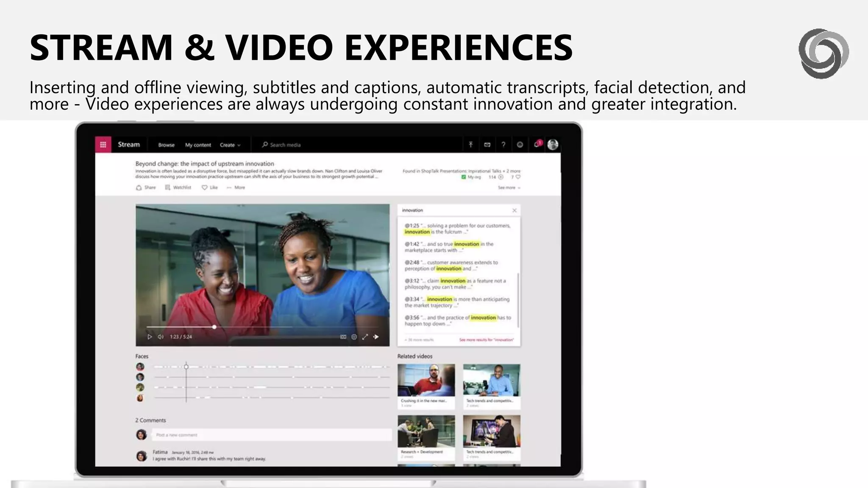Open the Create dropdown menu
868x488 pixels.
230,145
